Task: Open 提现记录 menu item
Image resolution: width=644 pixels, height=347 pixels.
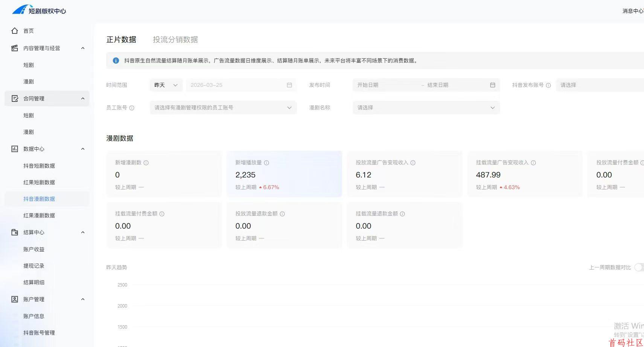Action: pyautogui.click(x=34, y=266)
